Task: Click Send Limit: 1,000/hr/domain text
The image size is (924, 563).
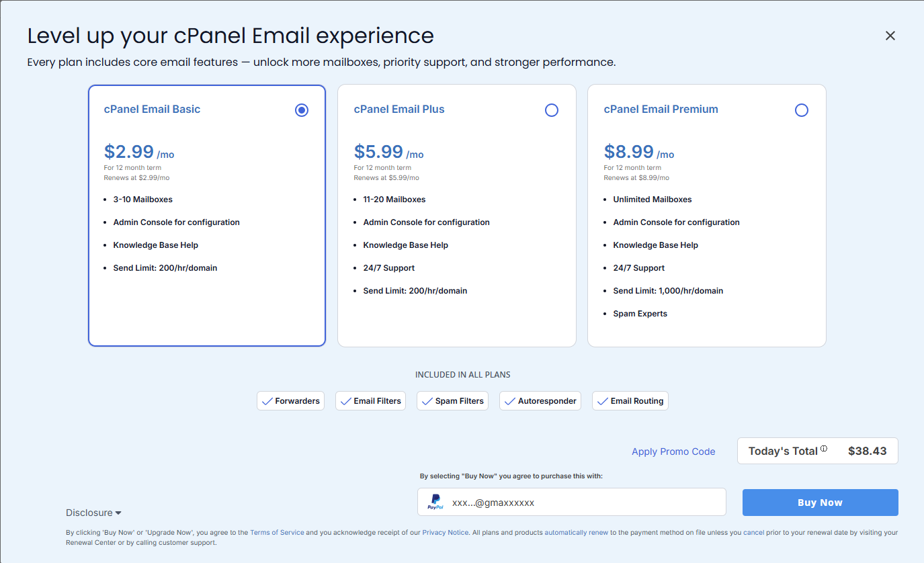Action: coord(668,291)
